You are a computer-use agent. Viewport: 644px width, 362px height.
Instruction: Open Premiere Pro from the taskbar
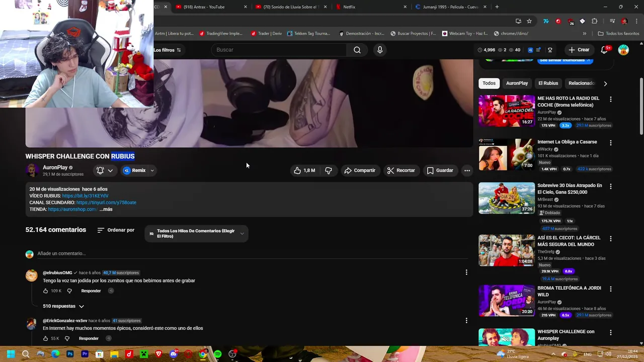pos(85,354)
